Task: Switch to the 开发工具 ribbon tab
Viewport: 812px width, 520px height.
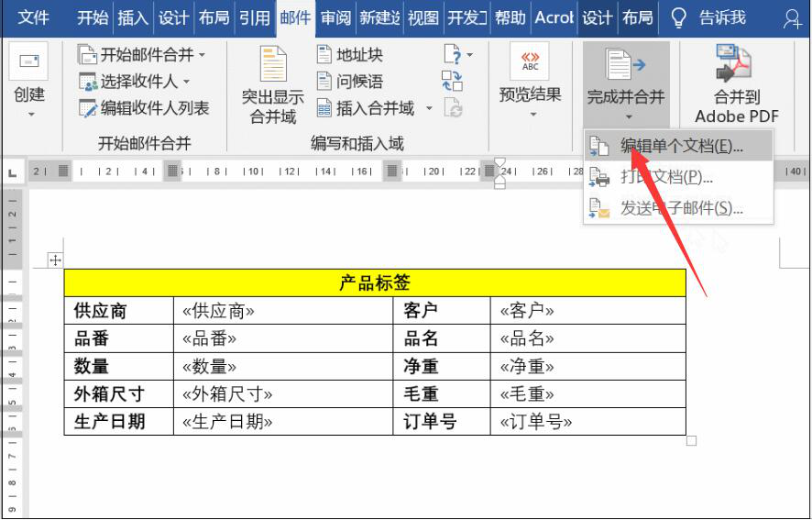Action: (x=467, y=17)
